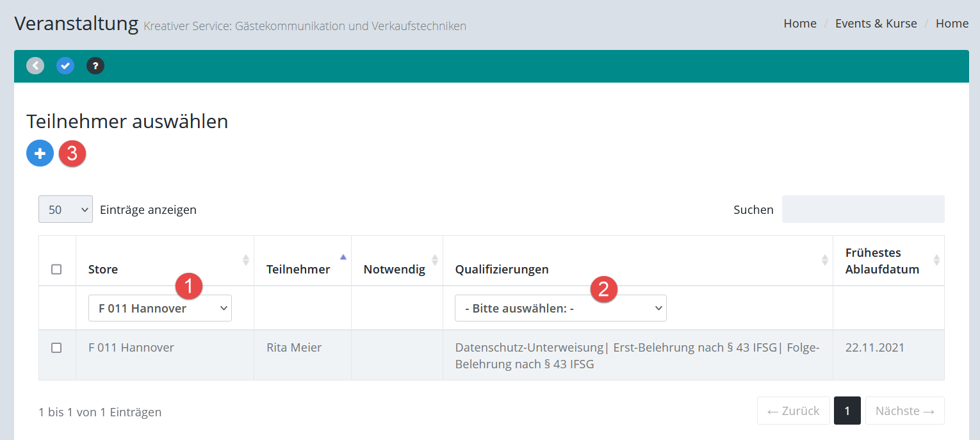Click the Nächste pagination button
This screenshot has width=980, height=440.
point(904,411)
